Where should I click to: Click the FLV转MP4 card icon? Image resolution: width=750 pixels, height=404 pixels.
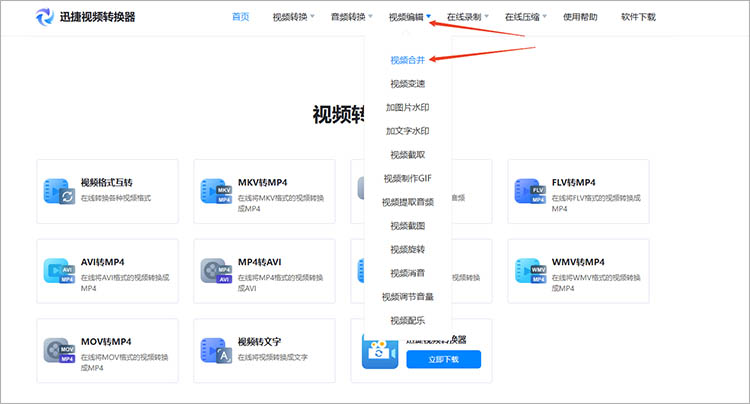tap(530, 190)
